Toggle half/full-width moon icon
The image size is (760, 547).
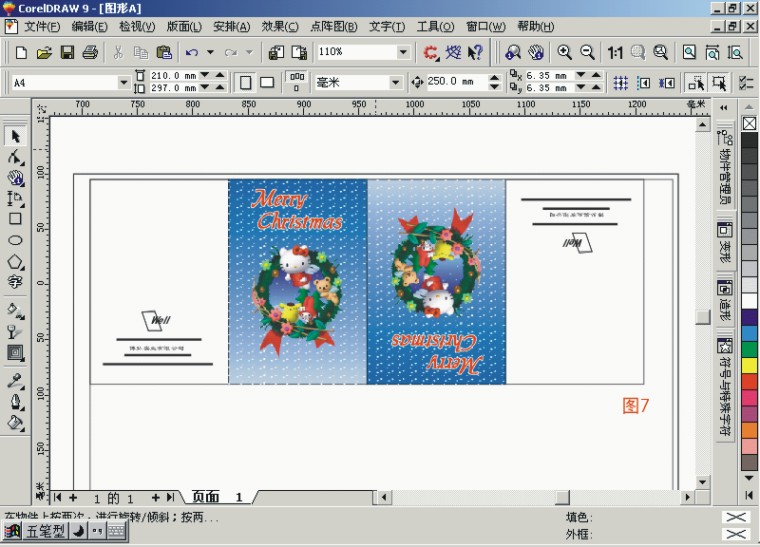point(79,531)
